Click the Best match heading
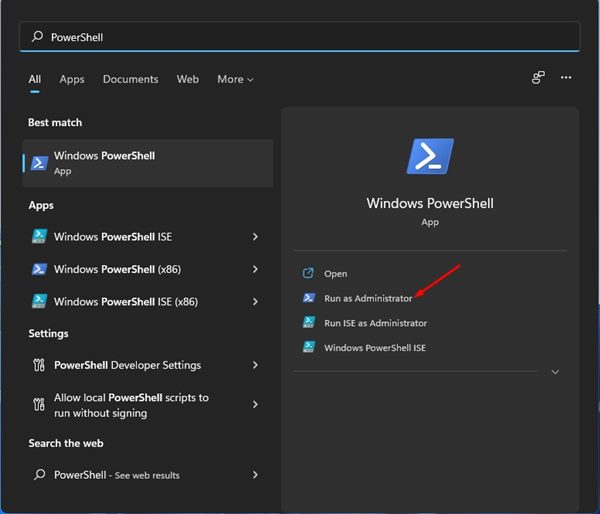 click(55, 122)
